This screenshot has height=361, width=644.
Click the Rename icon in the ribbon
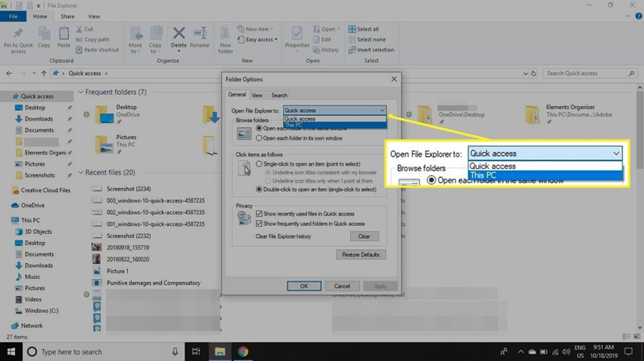(201, 36)
